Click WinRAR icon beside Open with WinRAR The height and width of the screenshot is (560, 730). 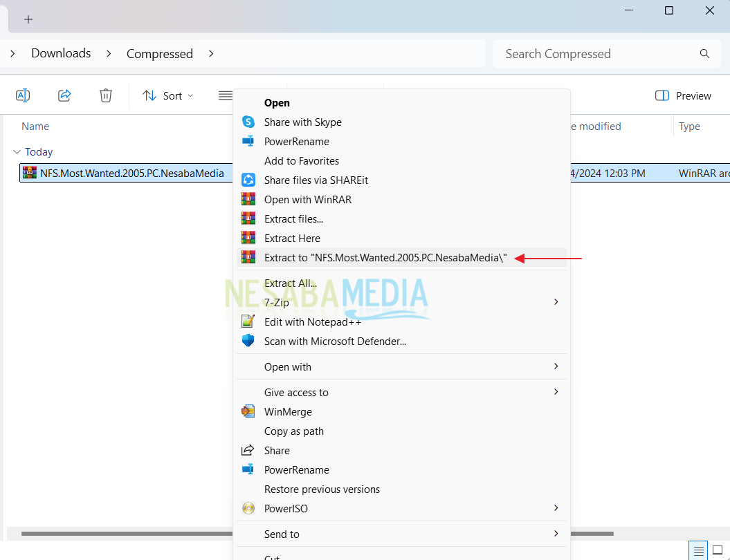(248, 199)
